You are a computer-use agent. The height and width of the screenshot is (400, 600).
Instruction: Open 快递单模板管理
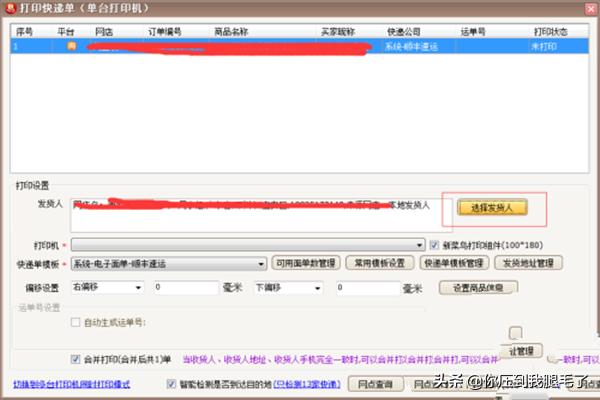[453, 263]
